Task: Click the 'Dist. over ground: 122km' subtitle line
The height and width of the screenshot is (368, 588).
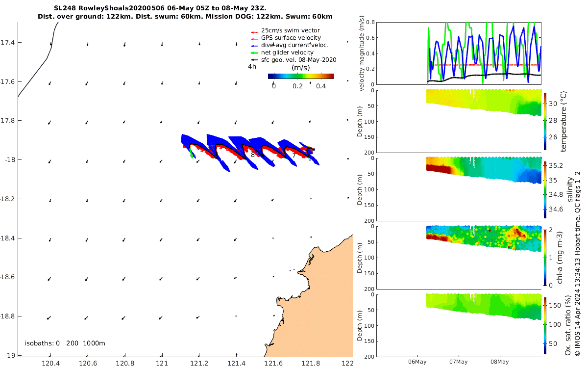Action: 185,17
